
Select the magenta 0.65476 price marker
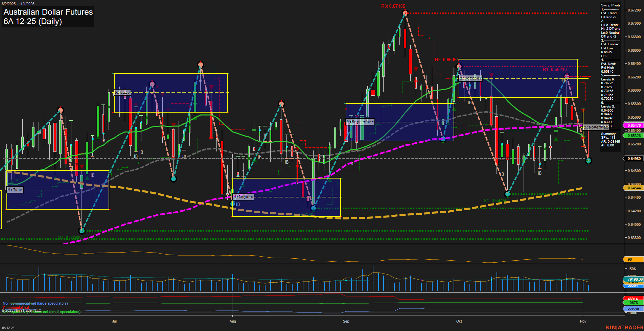[634, 125]
